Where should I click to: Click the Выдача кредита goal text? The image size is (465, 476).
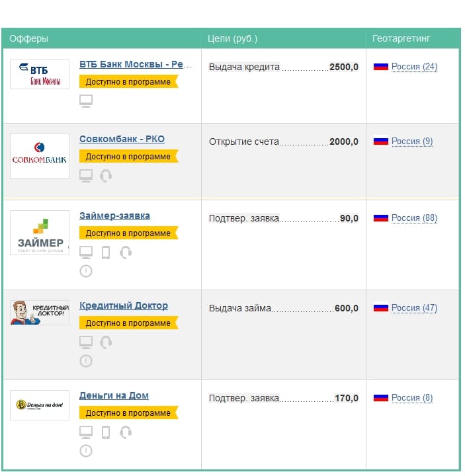coord(244,67)
